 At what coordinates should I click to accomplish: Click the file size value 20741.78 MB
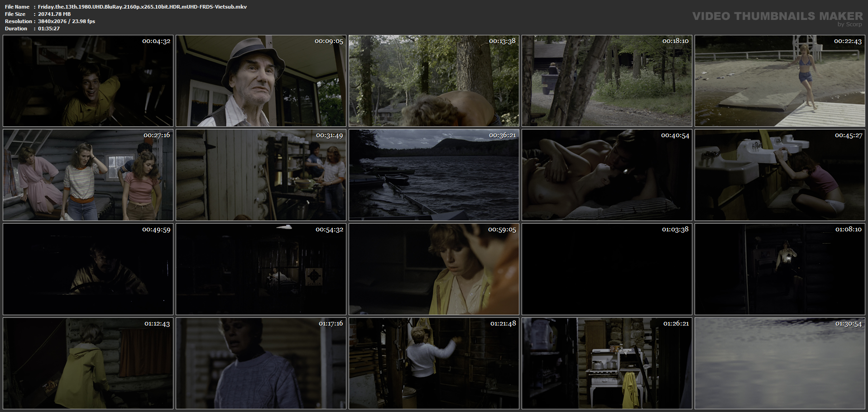coord(54,14)
